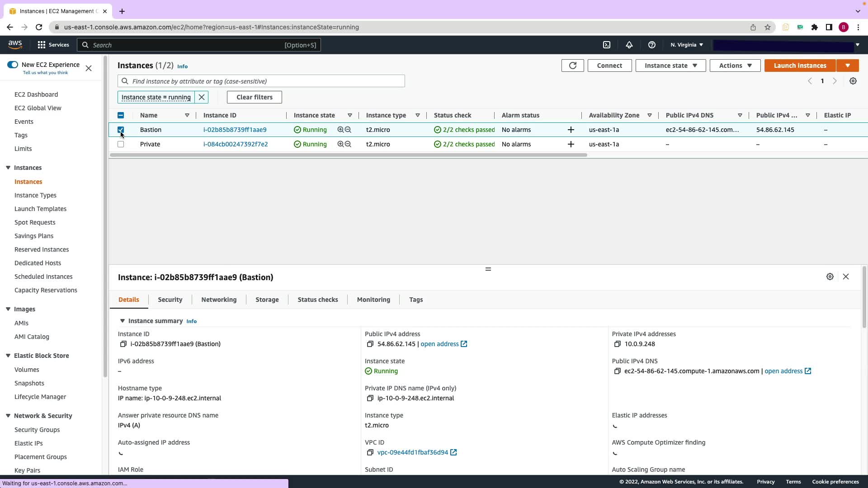Switch to the Security tab
Viewport: 868px width, 488px height.
tap(170, 300)
